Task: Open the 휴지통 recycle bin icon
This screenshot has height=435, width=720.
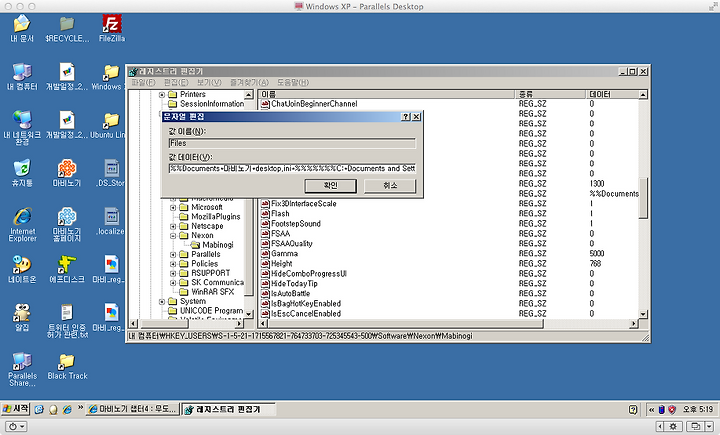Action: click(x=22, y=173)
